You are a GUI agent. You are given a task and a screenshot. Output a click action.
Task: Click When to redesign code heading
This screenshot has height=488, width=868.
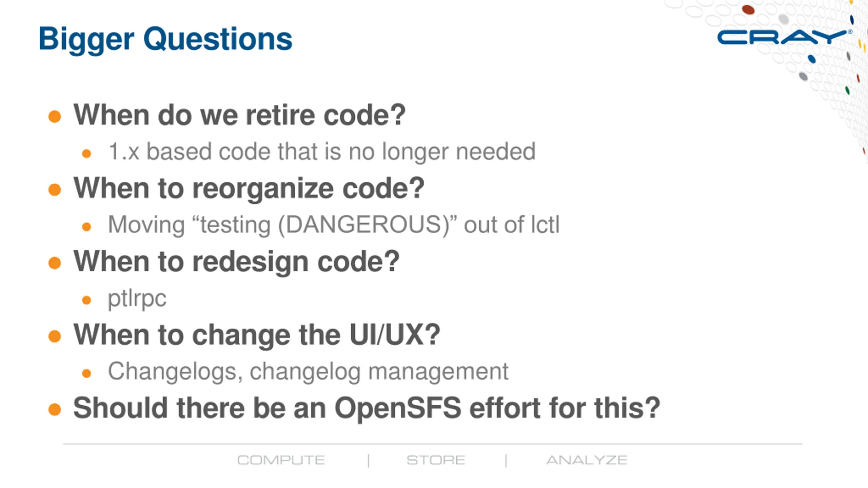click(237, 262)
